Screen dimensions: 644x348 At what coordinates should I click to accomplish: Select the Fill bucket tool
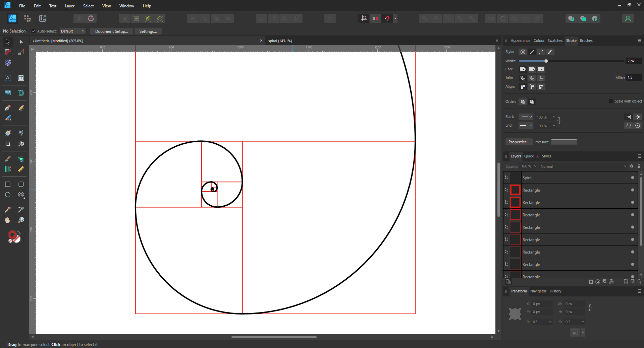pos(21,144)
